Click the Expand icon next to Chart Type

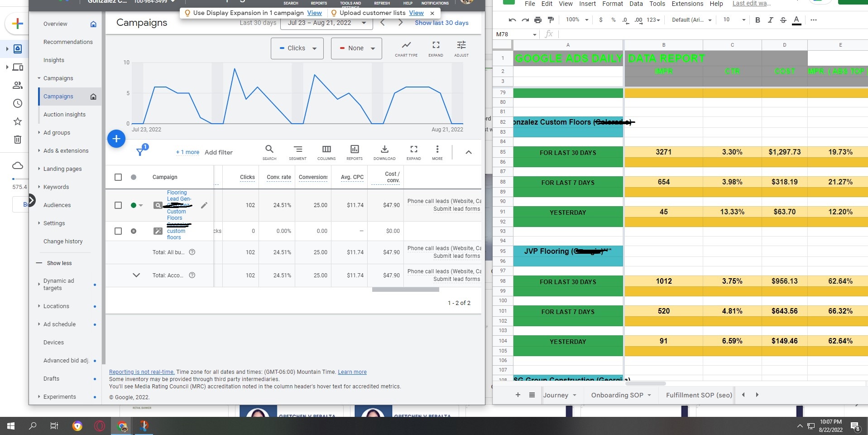[x=436, y=48]
